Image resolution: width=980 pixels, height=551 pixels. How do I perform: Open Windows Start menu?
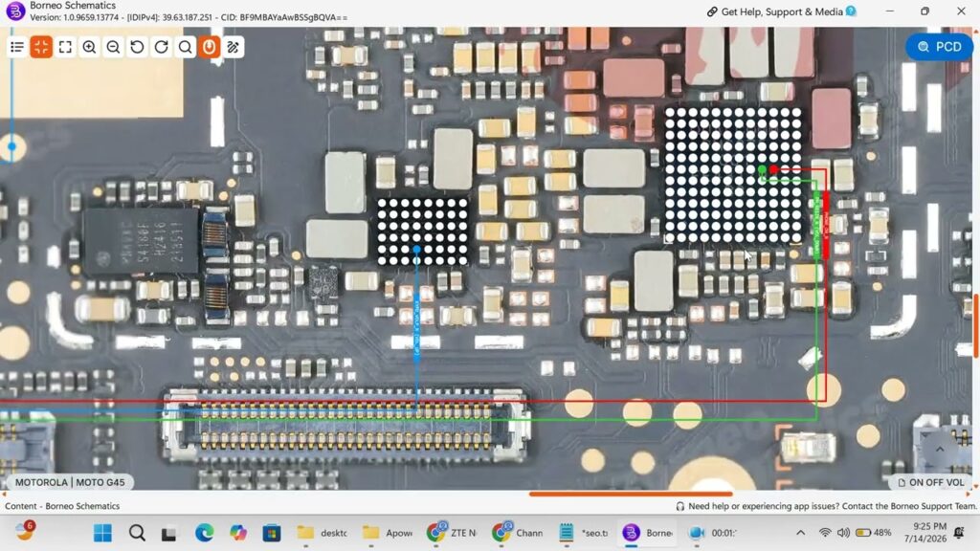coord(102,533)
